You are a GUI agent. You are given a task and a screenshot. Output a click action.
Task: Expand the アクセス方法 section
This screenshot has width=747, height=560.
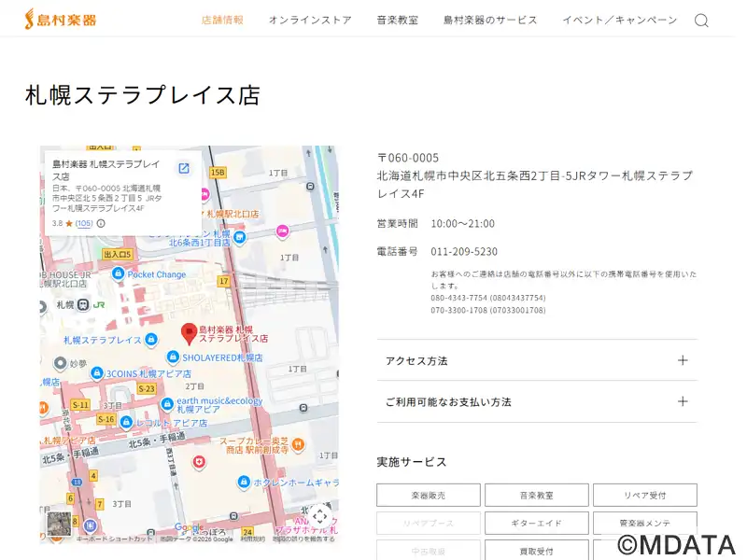537,360
